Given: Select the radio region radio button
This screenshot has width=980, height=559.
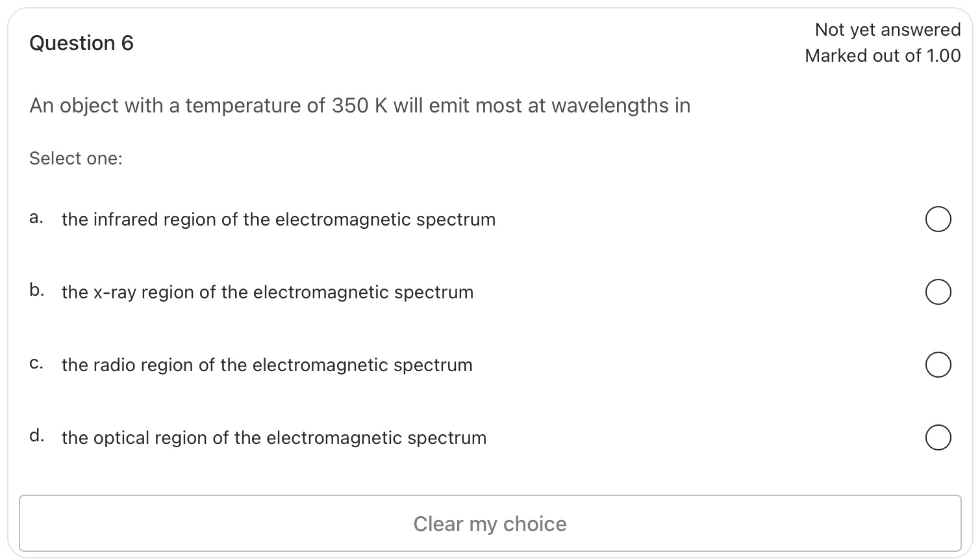Looking at the screenshot, I should pyautogui.click(x=938, y=365).
